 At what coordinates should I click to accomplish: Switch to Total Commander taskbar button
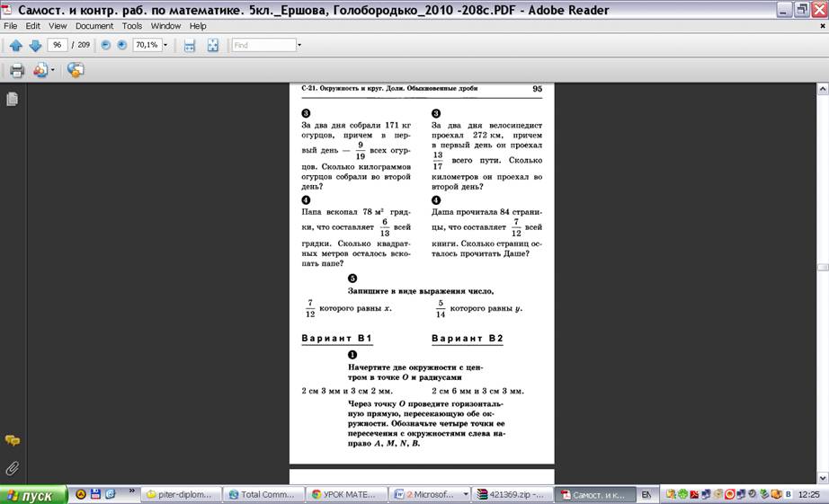(259, 494)
